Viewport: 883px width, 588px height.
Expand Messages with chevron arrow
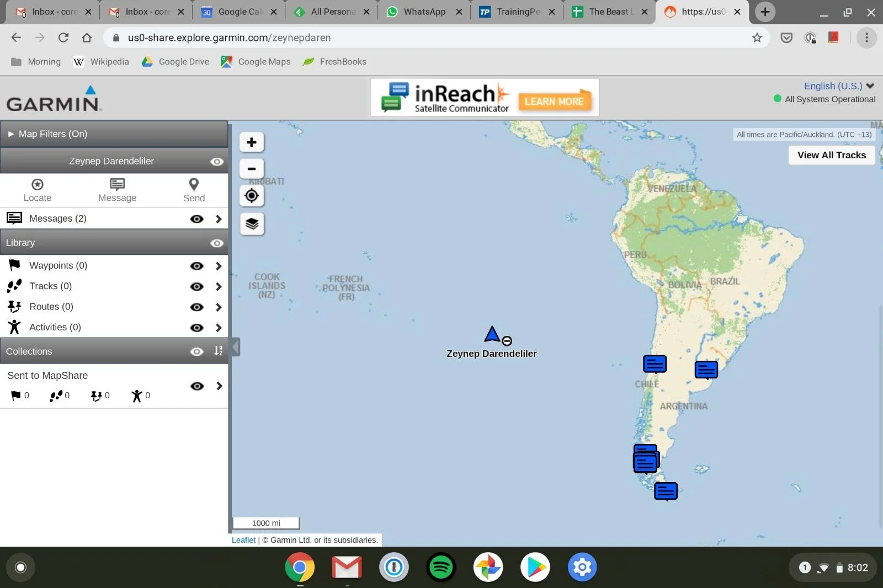tap(219, 219)
